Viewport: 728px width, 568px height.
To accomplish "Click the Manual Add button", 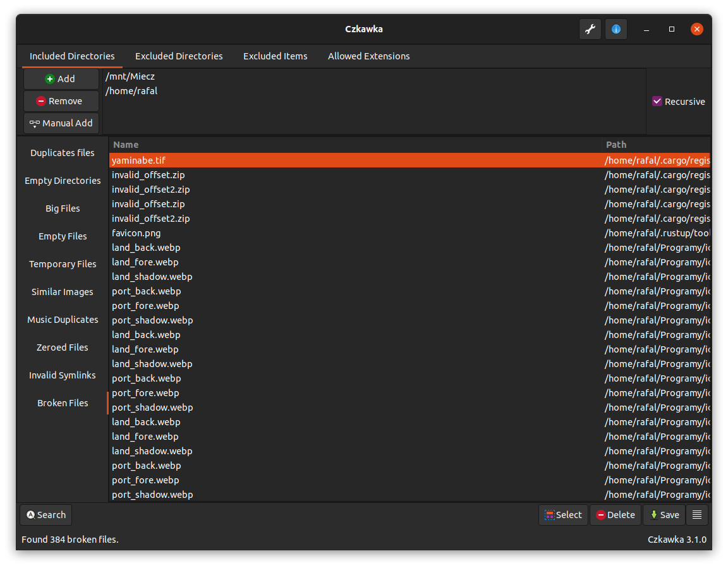I will pos(61,123).
